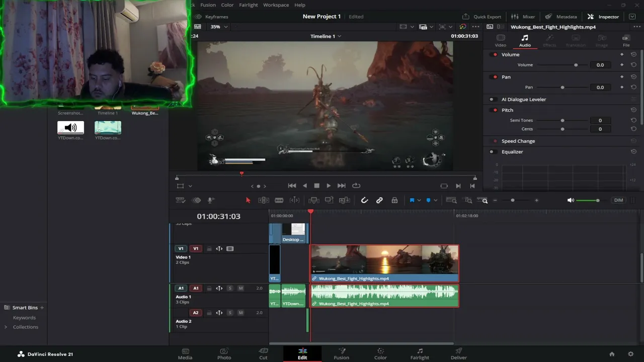Toggle loop playback
Screen dimensions: 644x362
(x=356, y=186)
